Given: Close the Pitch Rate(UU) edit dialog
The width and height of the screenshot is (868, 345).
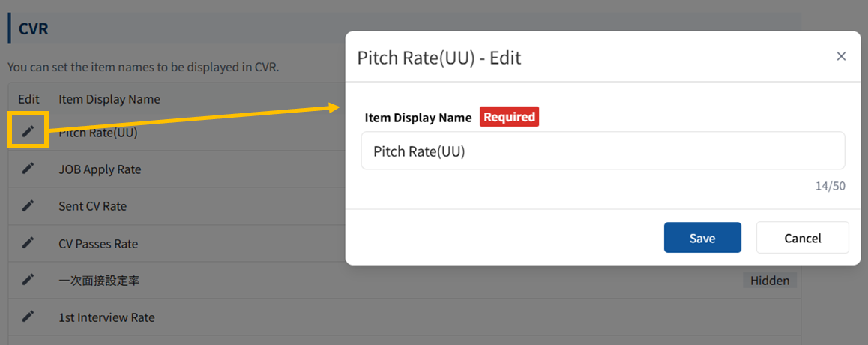Looking at the screenshot, I should 841,56.
